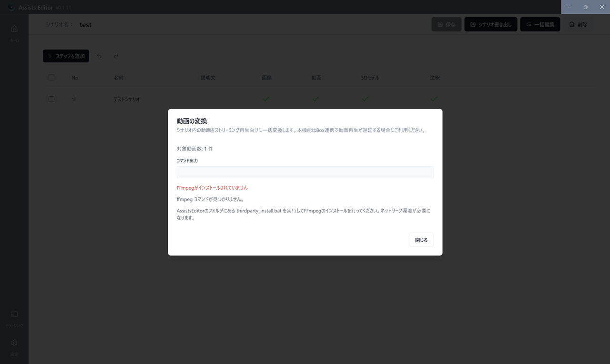
Task: Click the 注釈 checkmark in row 1
Action: 434,99
